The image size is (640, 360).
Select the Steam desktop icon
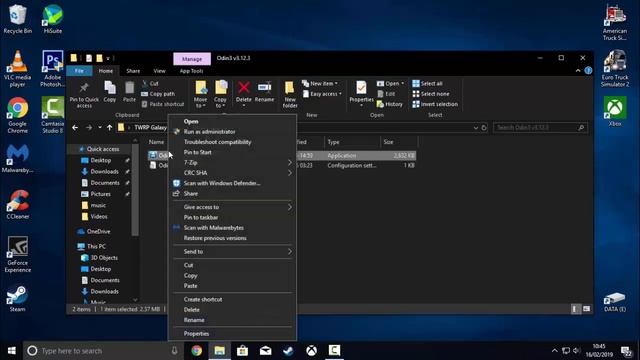[18, 299]
